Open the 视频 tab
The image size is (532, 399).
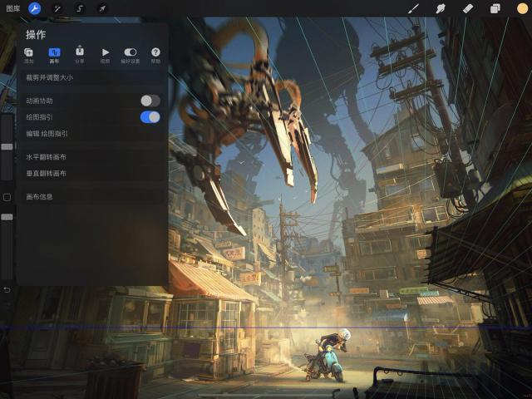[x=105, y=55]
